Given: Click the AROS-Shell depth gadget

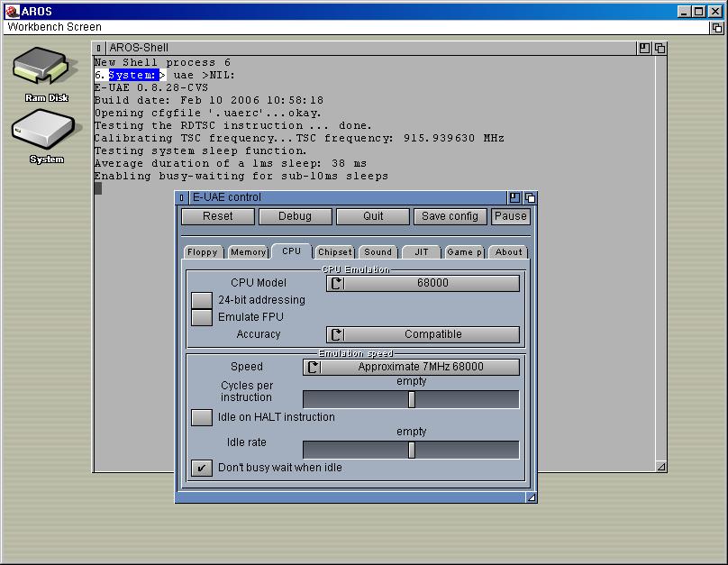Looking at the screenshot, I should coord(660,48).
